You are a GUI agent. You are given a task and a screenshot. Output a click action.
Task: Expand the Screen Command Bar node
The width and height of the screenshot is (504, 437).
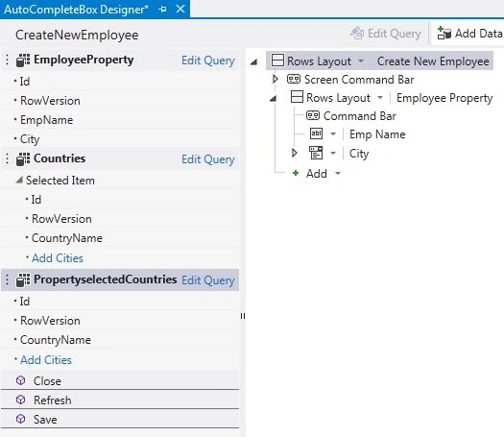click(x=275, y=79)
